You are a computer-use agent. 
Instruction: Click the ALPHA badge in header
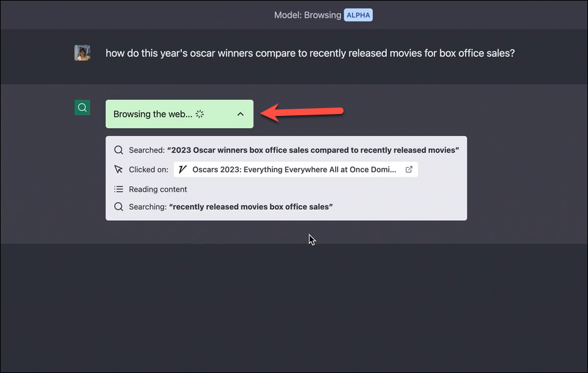point(358,15)
